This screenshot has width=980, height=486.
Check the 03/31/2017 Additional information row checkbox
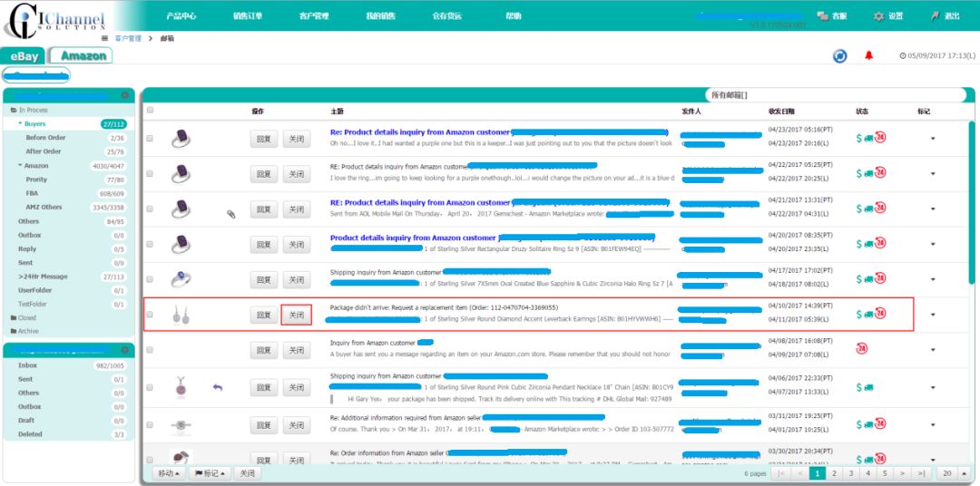[150, 424]
